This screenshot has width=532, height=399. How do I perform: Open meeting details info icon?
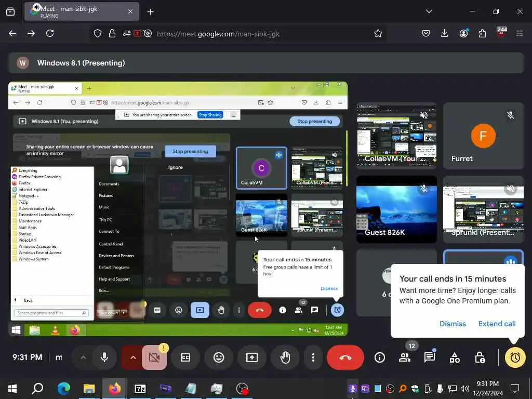(380, 357)
